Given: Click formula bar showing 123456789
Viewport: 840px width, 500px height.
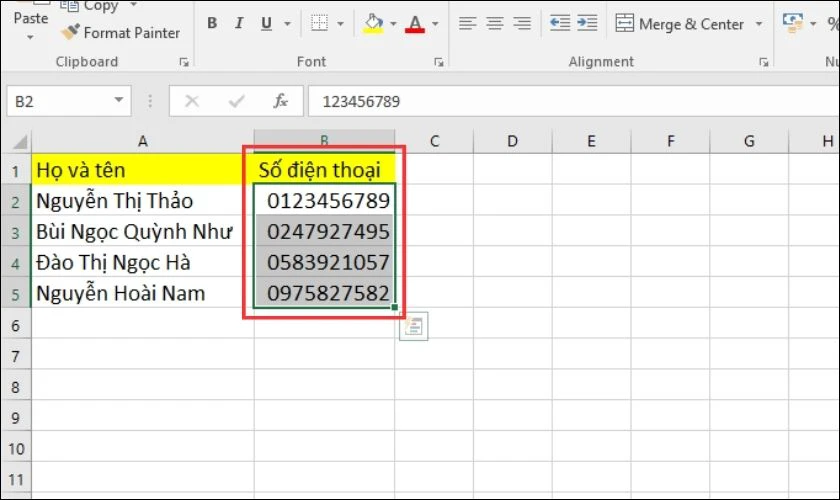Looking at the screenshot, I should tap(574, 101).
